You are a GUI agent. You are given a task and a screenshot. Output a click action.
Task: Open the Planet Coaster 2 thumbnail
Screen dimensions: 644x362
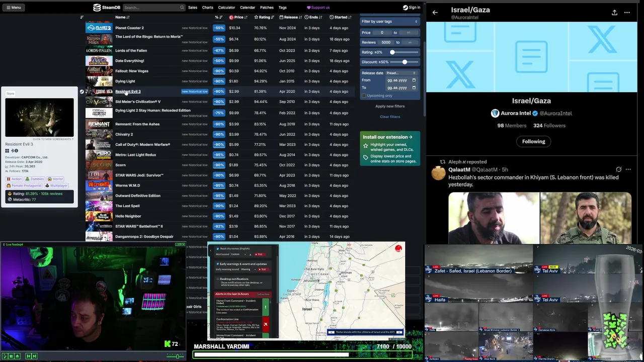click(x=99, y=28)
